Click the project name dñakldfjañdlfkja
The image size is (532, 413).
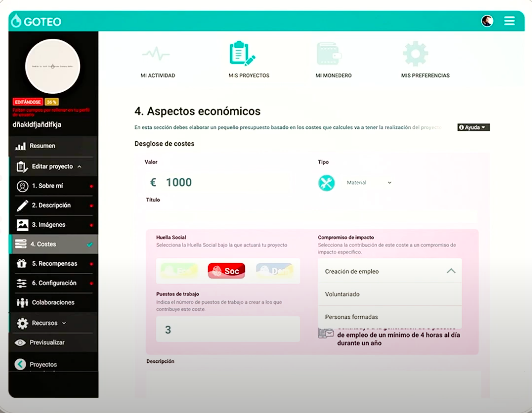(x=37, y=125)
